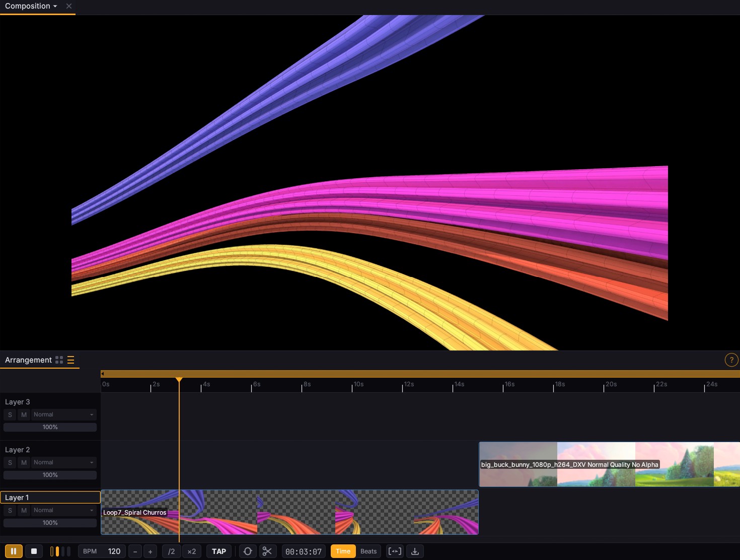The height and width of the screenshot is (560, 740).
Task: Click the orange playhead marker
Action: click(179, 380)
